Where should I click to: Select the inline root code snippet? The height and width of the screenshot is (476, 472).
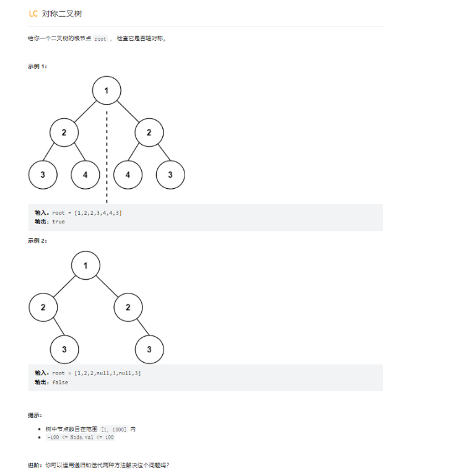(100, 39)
